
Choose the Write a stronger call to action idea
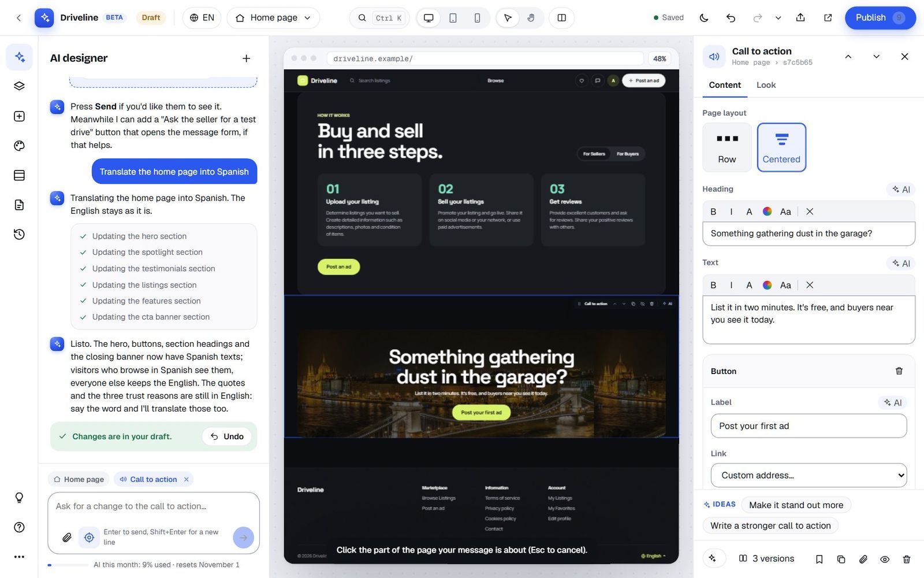pos(770,525)
